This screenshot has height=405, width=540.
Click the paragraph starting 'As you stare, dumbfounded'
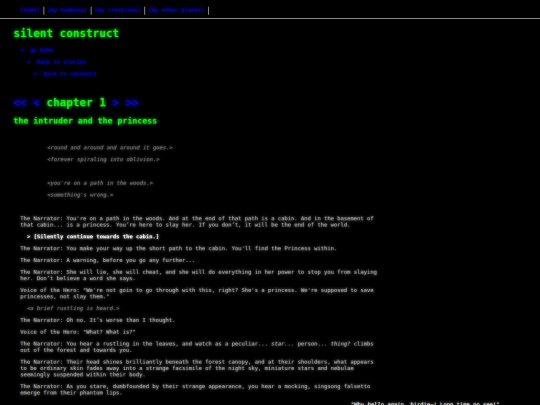click(195, 390)
